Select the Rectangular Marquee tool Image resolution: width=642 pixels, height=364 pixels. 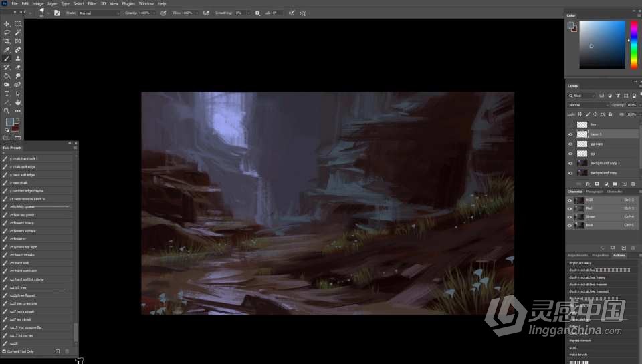[x=17, y=24]
